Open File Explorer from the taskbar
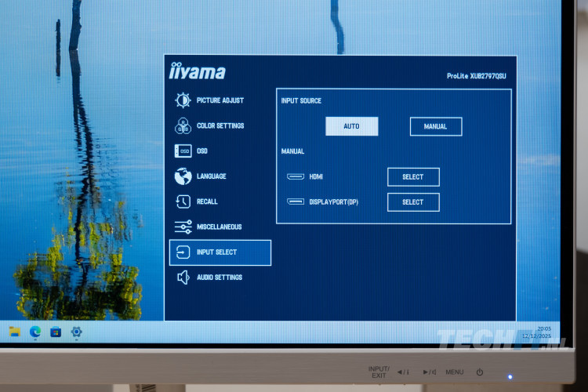 point(15,332)
